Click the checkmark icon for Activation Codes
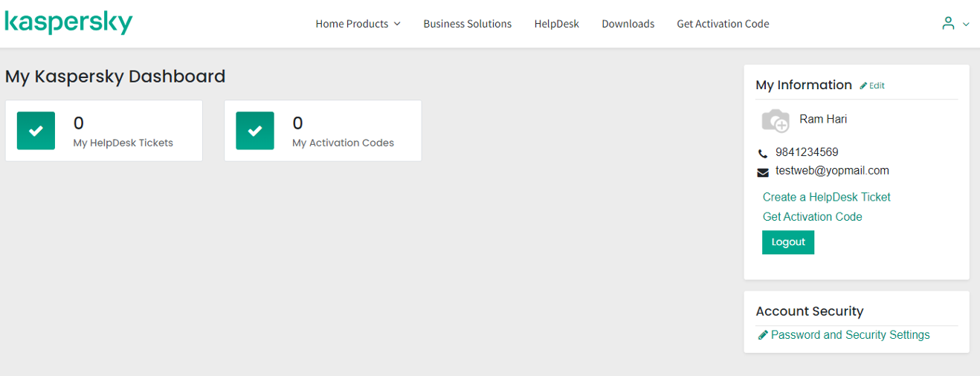 coord(255,131)
